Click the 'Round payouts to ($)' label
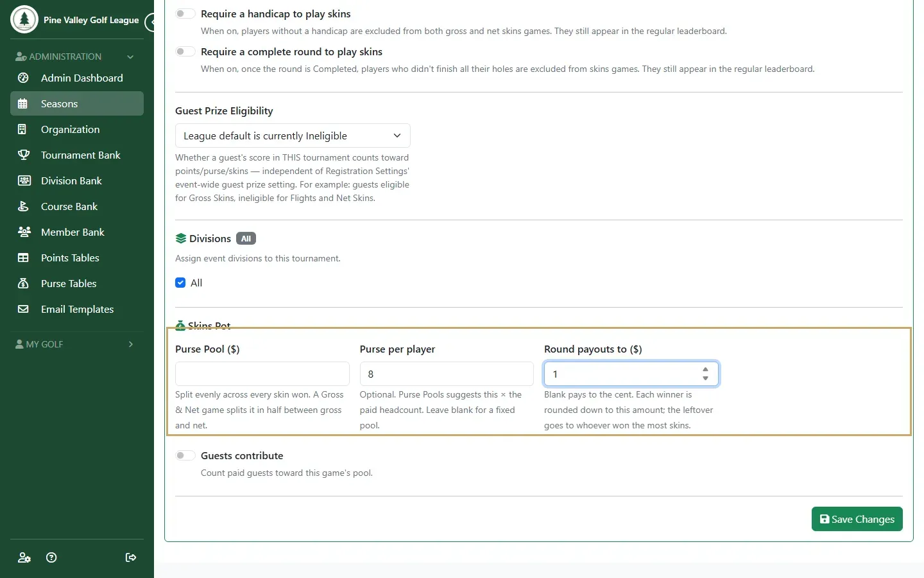924x578 pixels. (x=593, y=349)
